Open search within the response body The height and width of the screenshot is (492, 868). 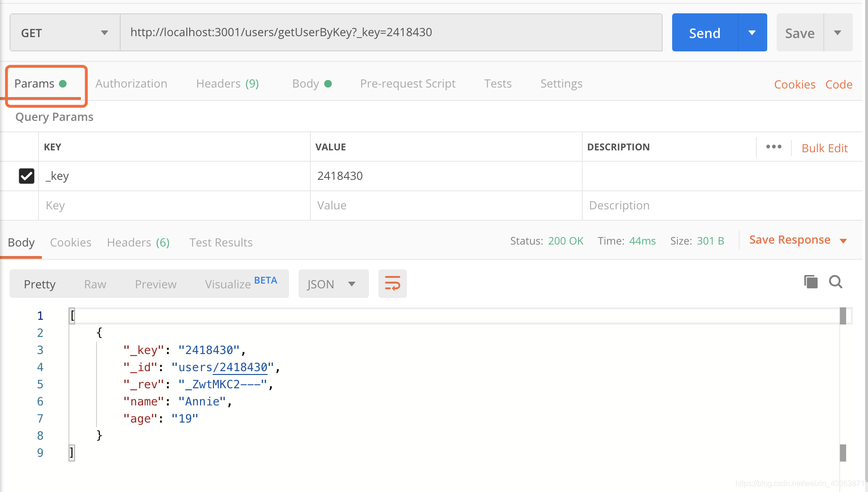click(836, 282)
